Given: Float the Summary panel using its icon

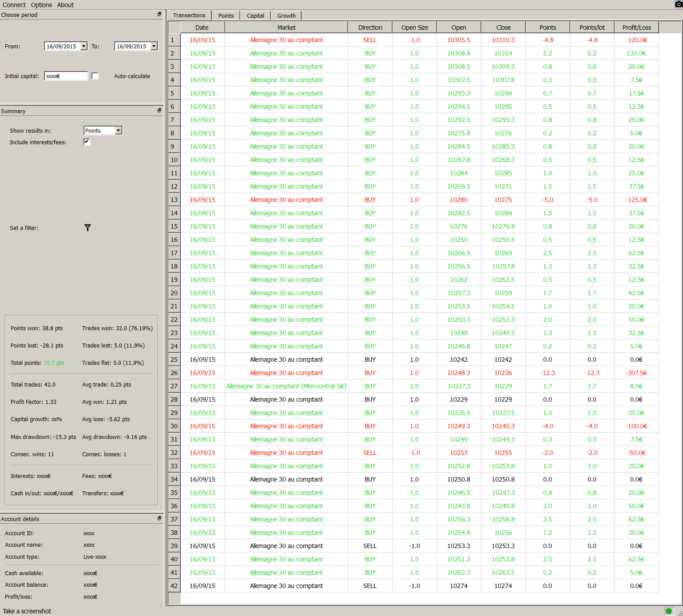Looking at the screenshot, I should 159,111.
